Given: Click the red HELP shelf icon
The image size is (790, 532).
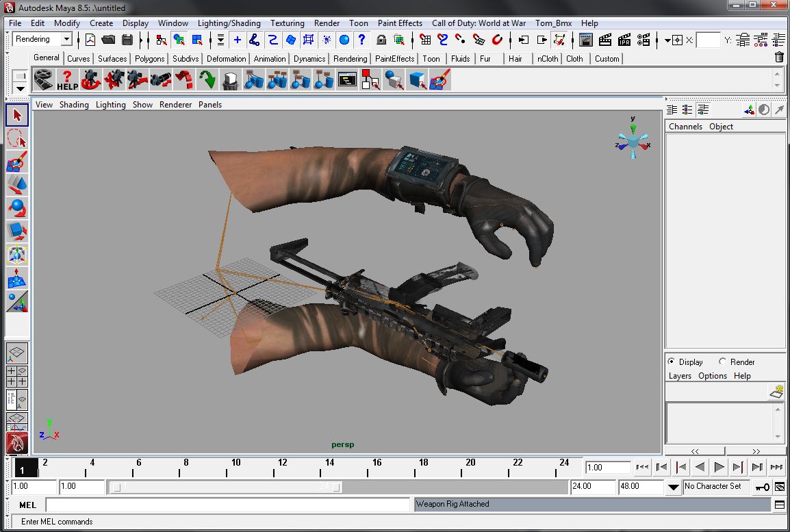Looking at the screenshot, I should (67, 81).
